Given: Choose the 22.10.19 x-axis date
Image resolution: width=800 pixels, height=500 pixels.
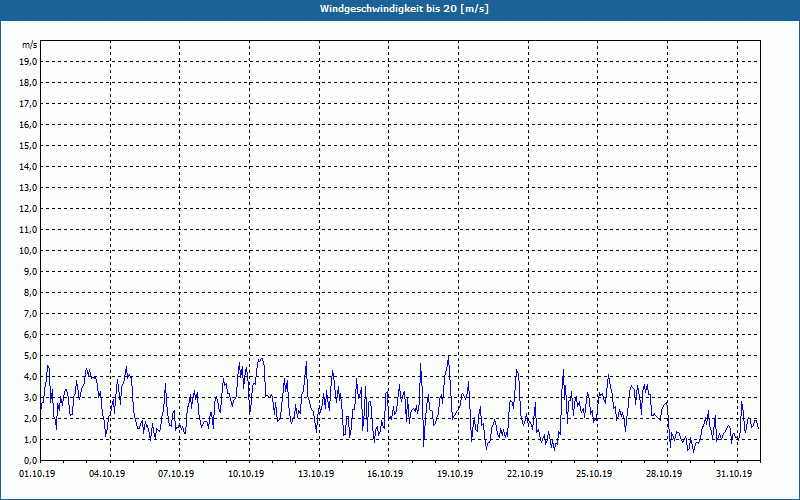Looking at the screenshot, I should point(524,474).
